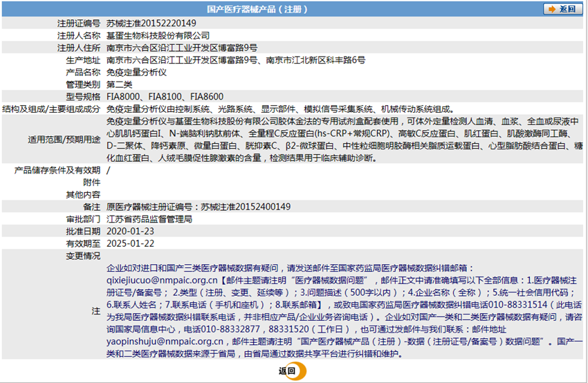Select registrant name 基蛋生物科技股份有限公司

(x=158, y=35)
